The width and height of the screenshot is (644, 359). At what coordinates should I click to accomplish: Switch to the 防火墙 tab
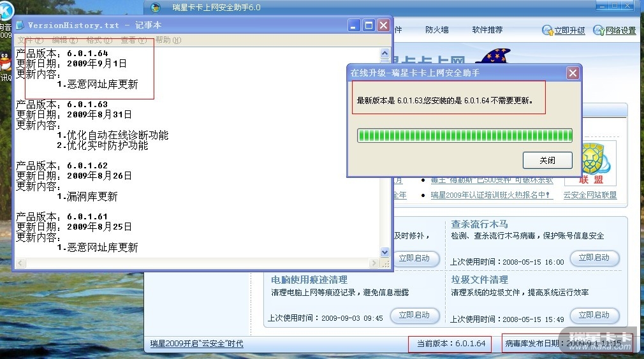pyautogui.click(x=437, y=29)
